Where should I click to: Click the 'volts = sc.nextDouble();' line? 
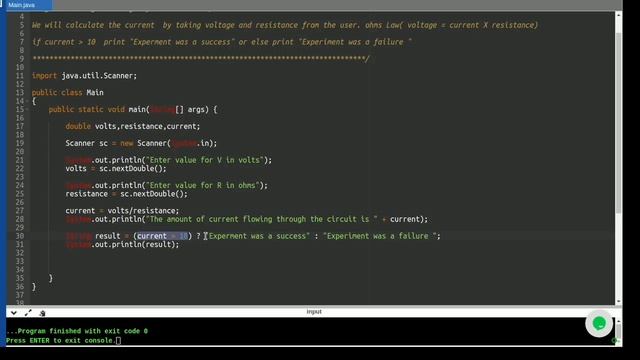(x=116, y=169)
